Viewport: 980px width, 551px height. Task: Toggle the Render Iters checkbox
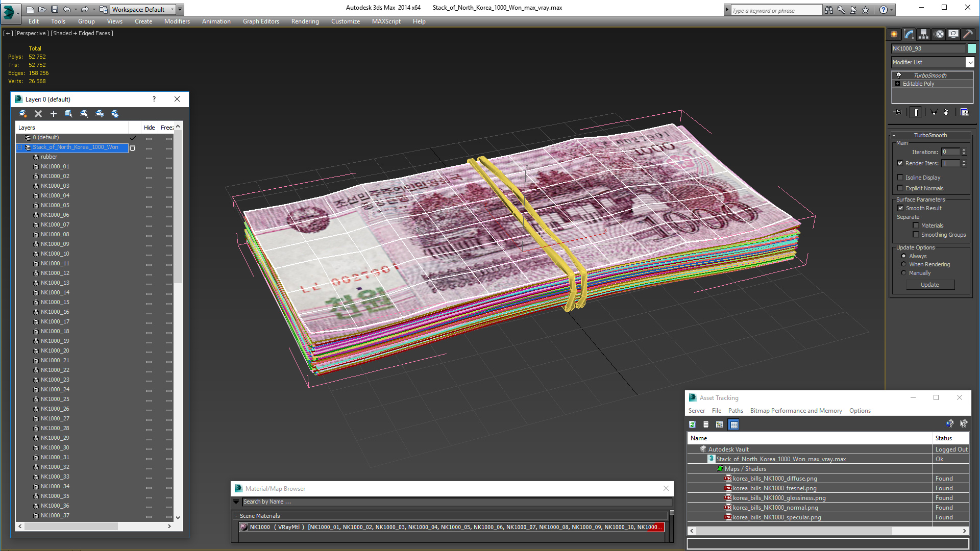(x=900, y=163)
